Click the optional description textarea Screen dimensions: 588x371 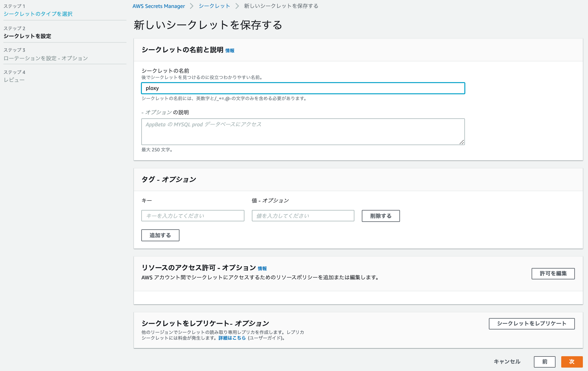click(x=303, y=131)
